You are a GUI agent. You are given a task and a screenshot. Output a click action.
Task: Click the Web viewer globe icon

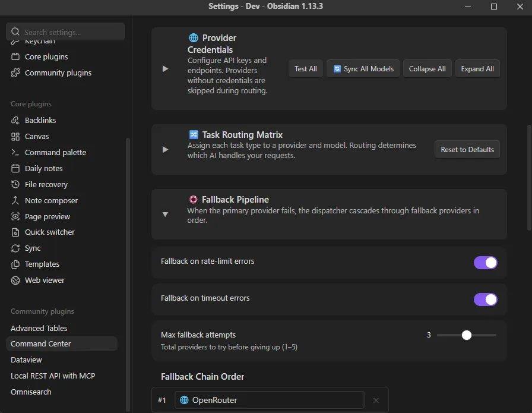15,280
